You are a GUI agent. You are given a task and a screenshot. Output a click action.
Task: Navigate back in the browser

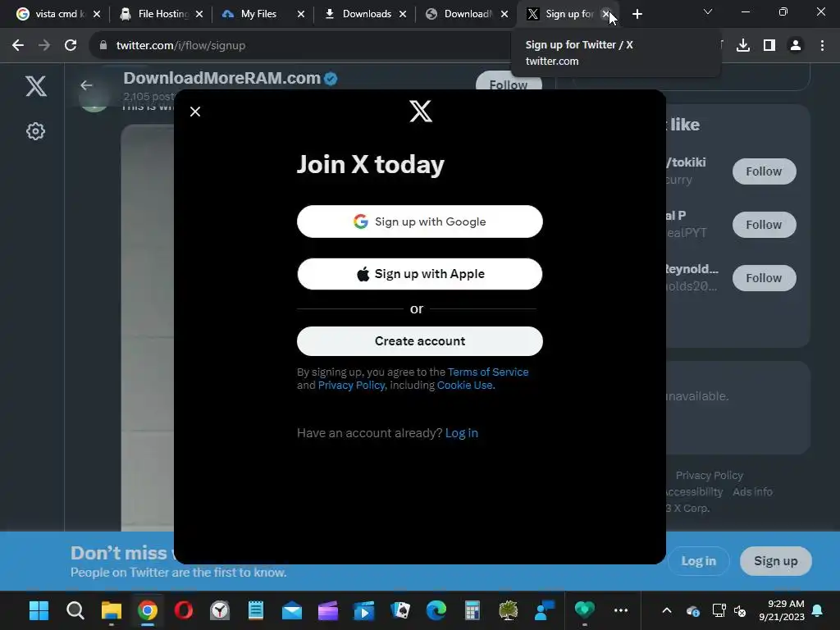[x=18, y=46]
